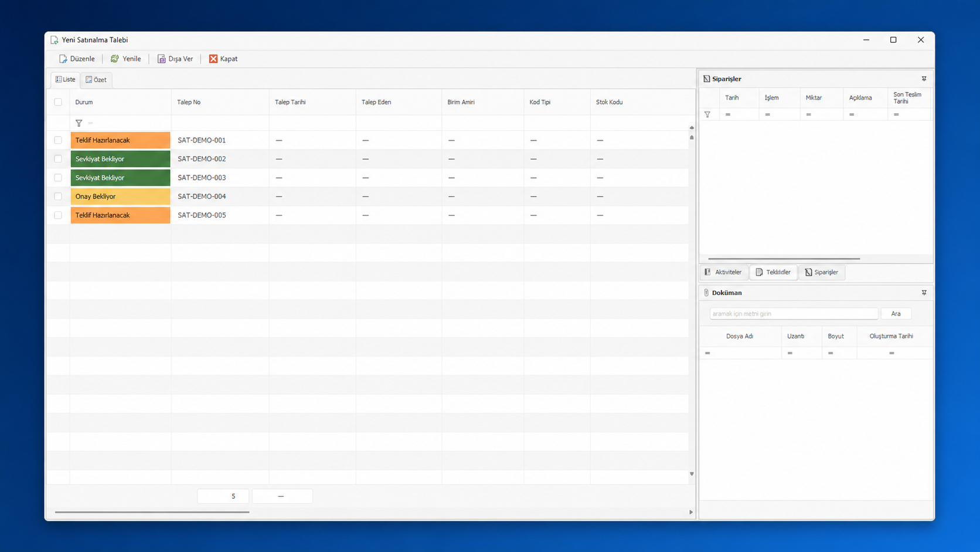Click the red Kapat close icon
980x552 pixels.
pyautogui.click(x=213, y=59)
